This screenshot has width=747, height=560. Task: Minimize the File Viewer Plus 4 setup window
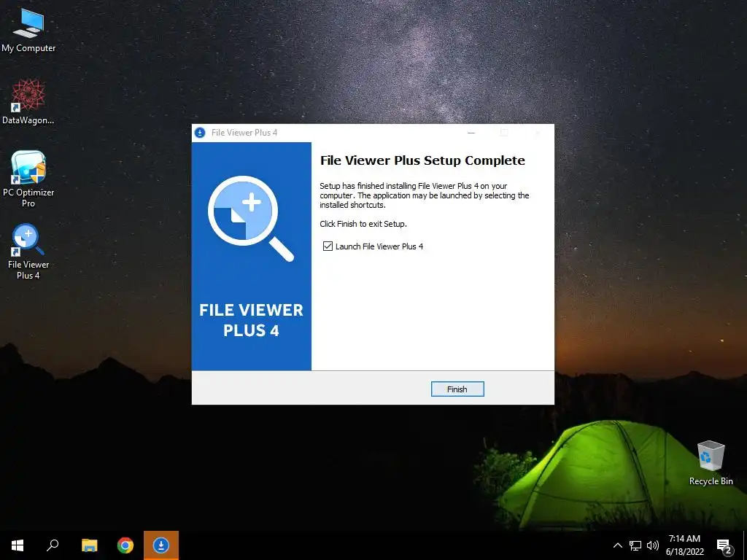pos(471,133)
